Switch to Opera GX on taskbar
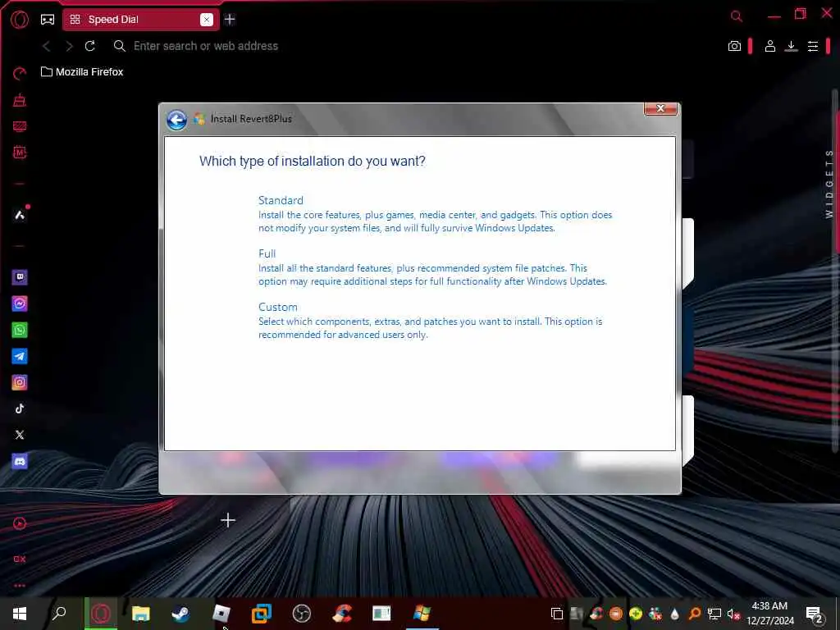The width and height of the screenshot is (840, 630). click(x=101, y=614)
